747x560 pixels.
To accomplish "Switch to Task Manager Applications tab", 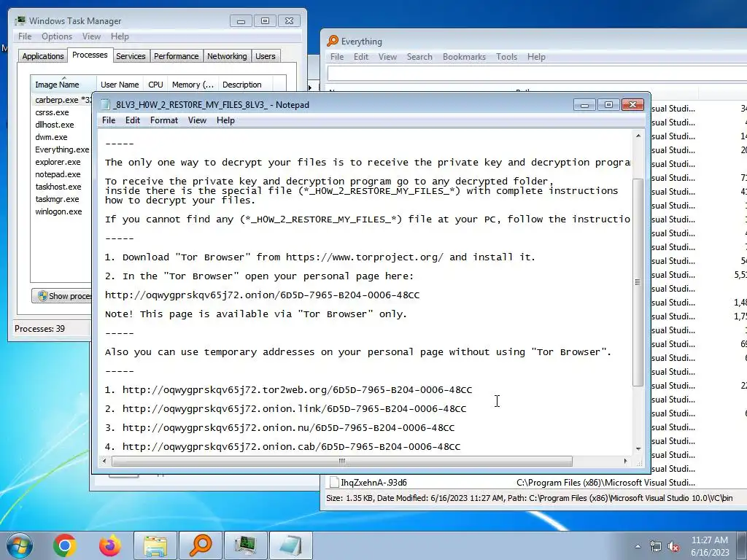I will click(x=43, y=56).
